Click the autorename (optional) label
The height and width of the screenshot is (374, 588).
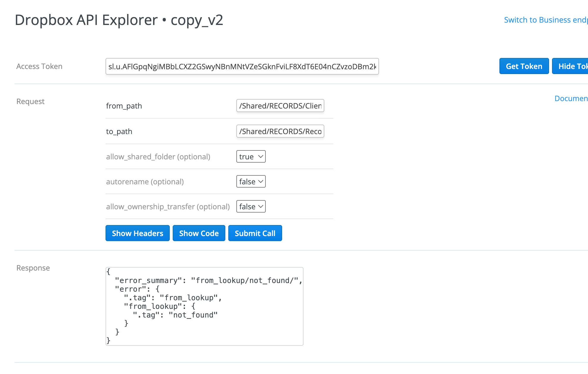tap(145, 182)
